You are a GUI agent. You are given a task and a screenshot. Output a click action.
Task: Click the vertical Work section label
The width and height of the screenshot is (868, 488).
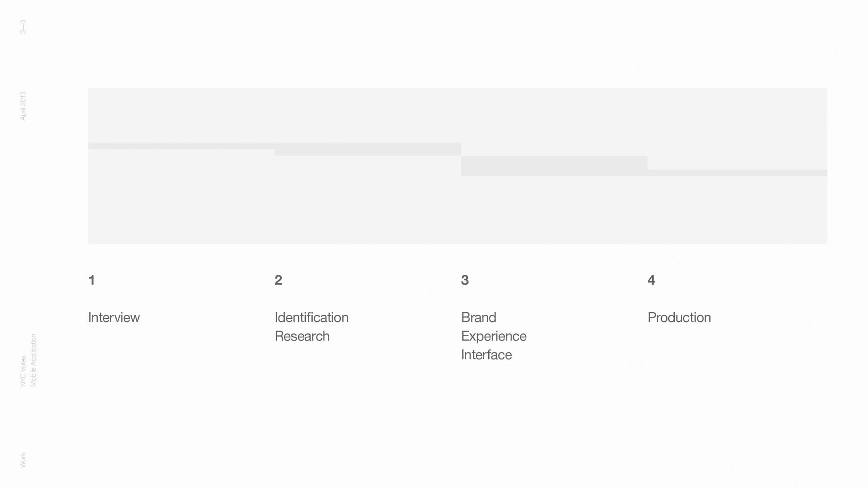click(23, 460)
